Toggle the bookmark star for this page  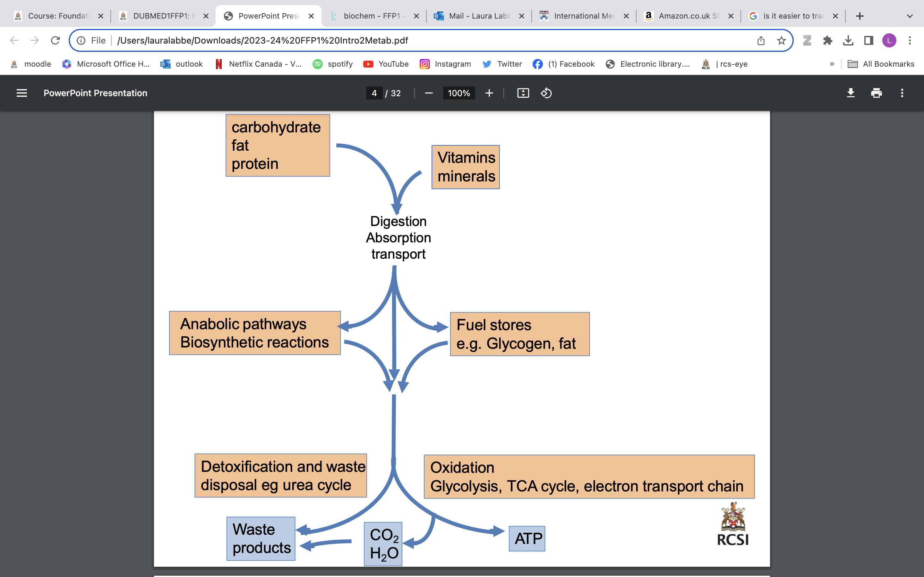click(x=781, y=40)
